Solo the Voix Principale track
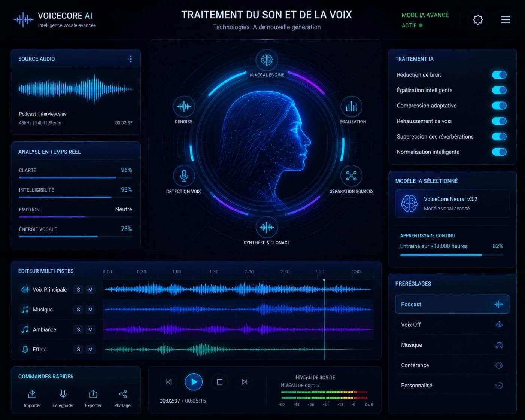The width and height of the screenshot is (525, 420). [x=78, y=290]
